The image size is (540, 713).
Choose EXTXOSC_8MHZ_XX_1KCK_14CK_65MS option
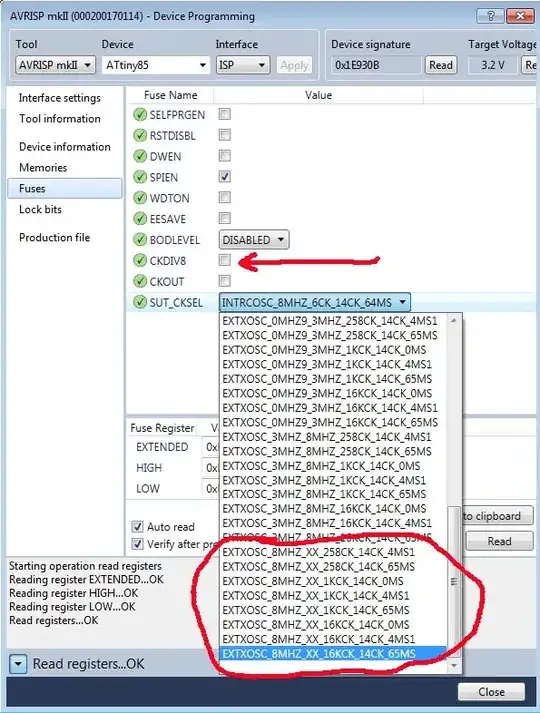(x=333, y=610)
